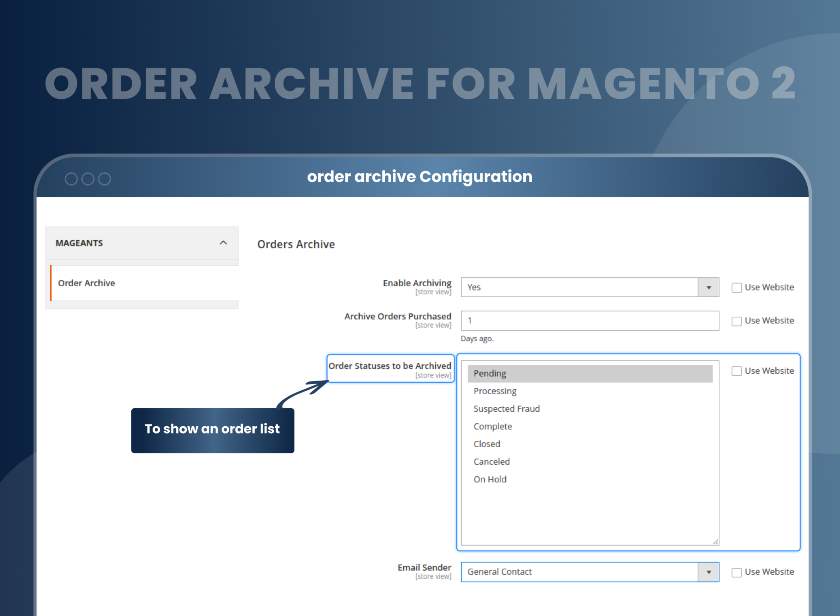Screen dimensions: 840x616
Task: Open the Order Archive sidebar tab
Action: (144, 283)
